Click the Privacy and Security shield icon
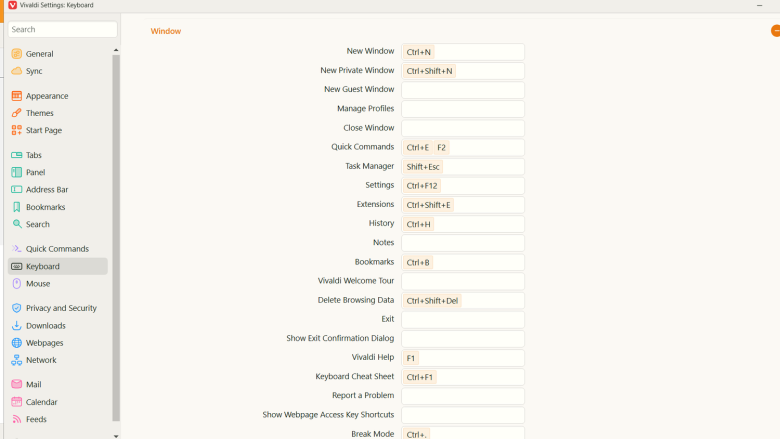780x439 pixels. click(17, 308)
